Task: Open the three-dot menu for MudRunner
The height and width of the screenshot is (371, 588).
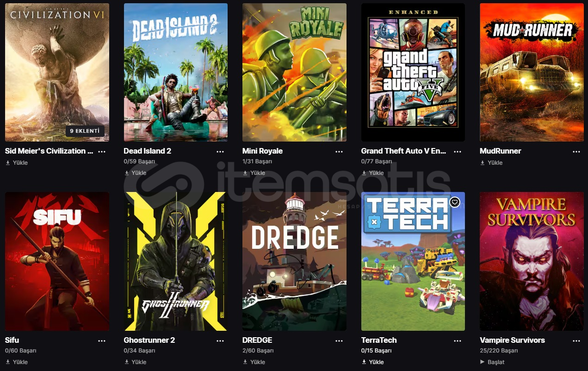Action: (576, 151)
